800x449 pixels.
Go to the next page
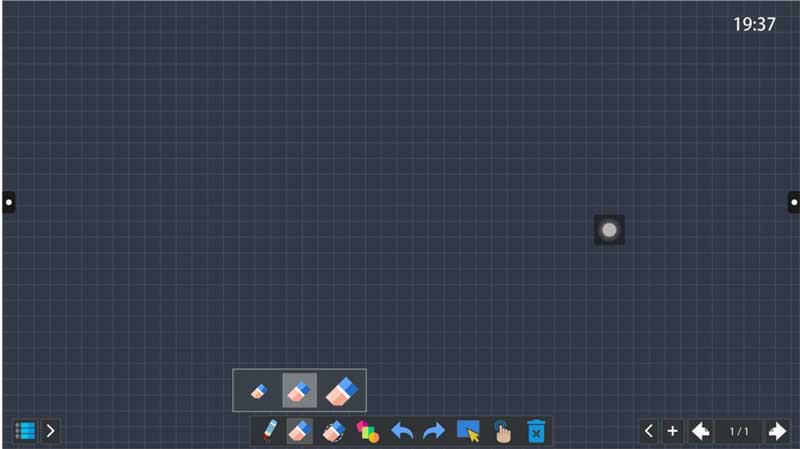(777, 431)
